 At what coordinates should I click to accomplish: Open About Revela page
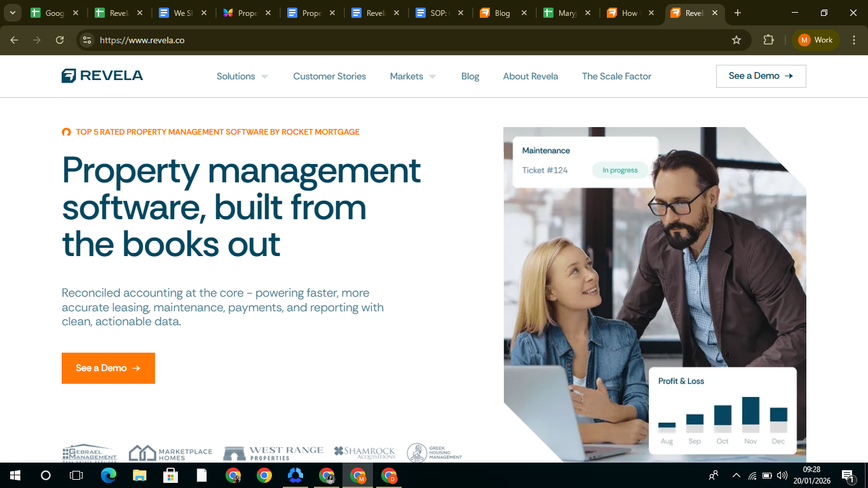coord(531,76)
